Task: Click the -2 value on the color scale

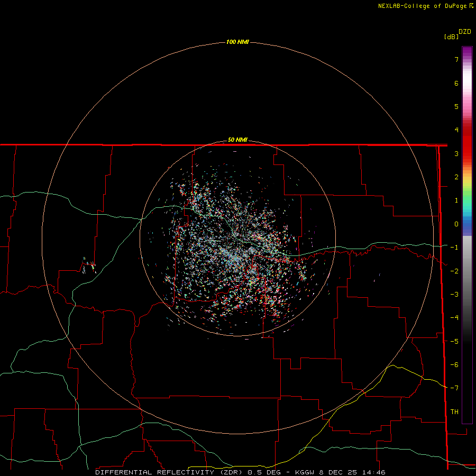Action: (454, 271)
